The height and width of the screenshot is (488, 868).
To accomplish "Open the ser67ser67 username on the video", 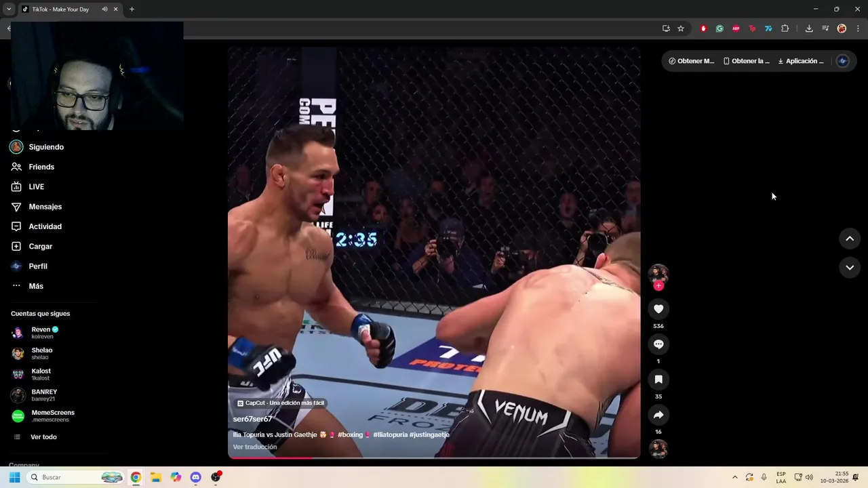I will pos(252,420).
